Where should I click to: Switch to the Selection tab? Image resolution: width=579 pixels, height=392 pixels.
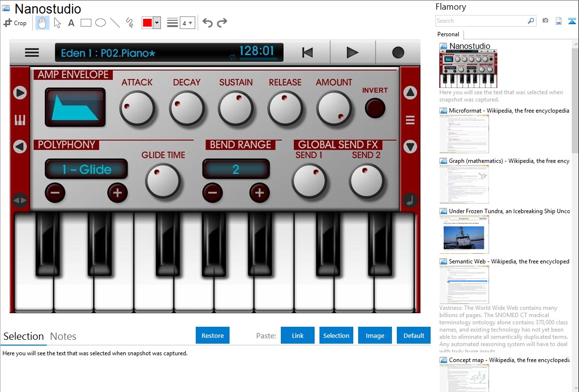(24, 336)
